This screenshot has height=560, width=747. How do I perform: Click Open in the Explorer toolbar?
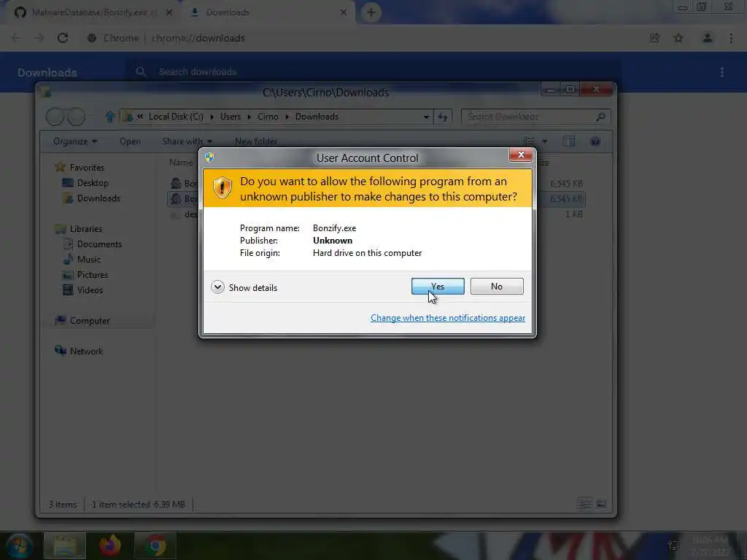pyautogui.click(x=130, y=141)
